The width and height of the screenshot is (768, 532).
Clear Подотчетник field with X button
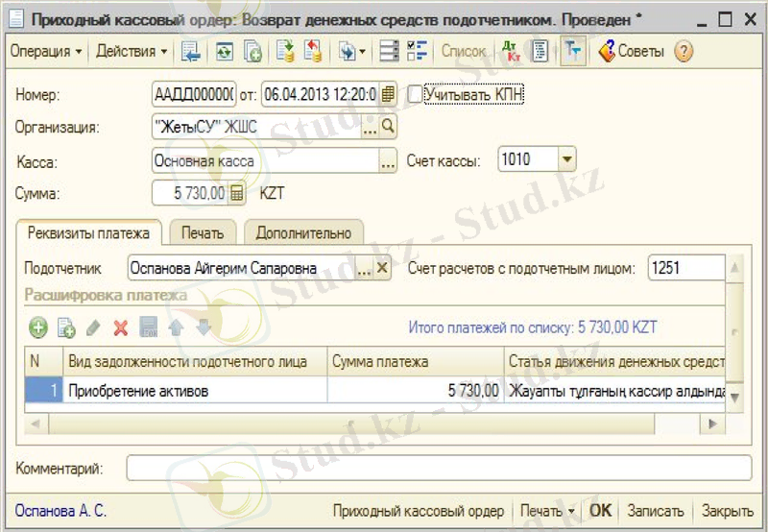pyautogui.click(x=382, y=269)
